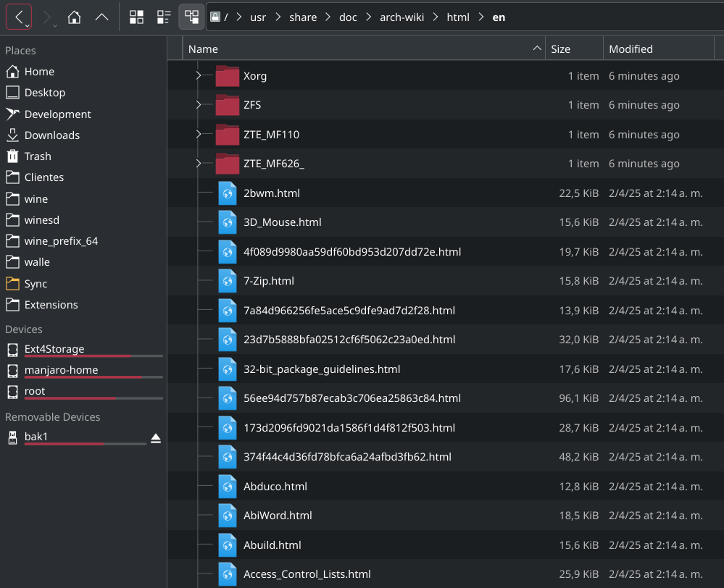This screenshot has height=588, width=724.
Task: Select the 2bwm.html file icon
Action: [227, 193]
